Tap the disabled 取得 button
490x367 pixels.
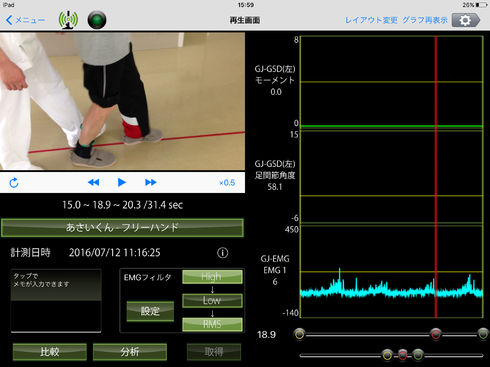[214, 352]
